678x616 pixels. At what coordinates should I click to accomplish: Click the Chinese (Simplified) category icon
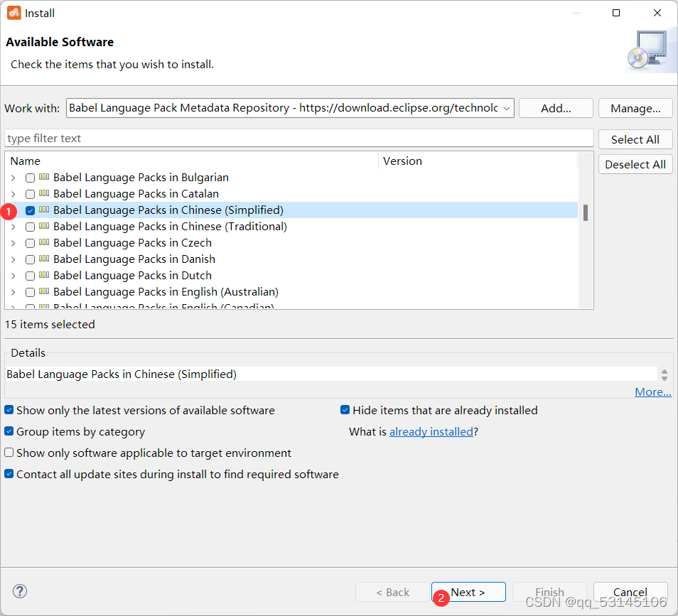(x=44, y=210)
